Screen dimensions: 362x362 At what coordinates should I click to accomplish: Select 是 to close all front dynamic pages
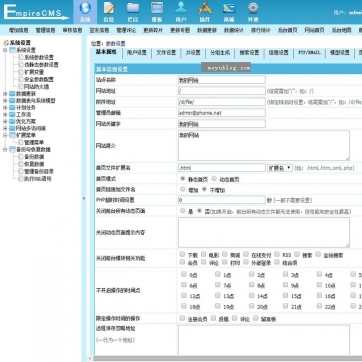[182, 211]
